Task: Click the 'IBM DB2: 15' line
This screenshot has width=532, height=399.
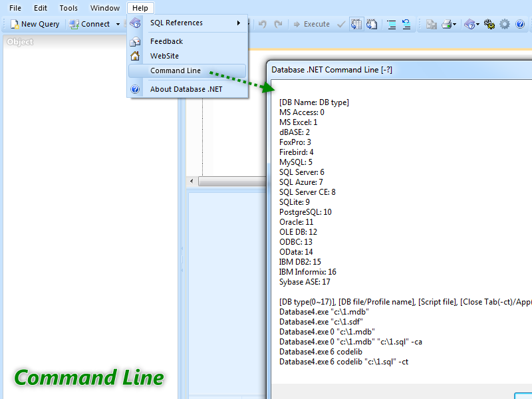Action: click(x=300, y=262)
